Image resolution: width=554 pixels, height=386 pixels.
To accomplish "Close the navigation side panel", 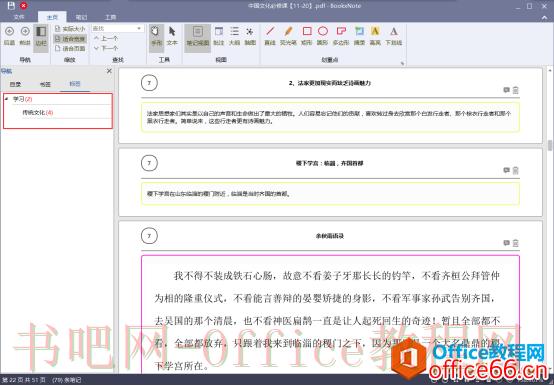I will coord(109,71).
